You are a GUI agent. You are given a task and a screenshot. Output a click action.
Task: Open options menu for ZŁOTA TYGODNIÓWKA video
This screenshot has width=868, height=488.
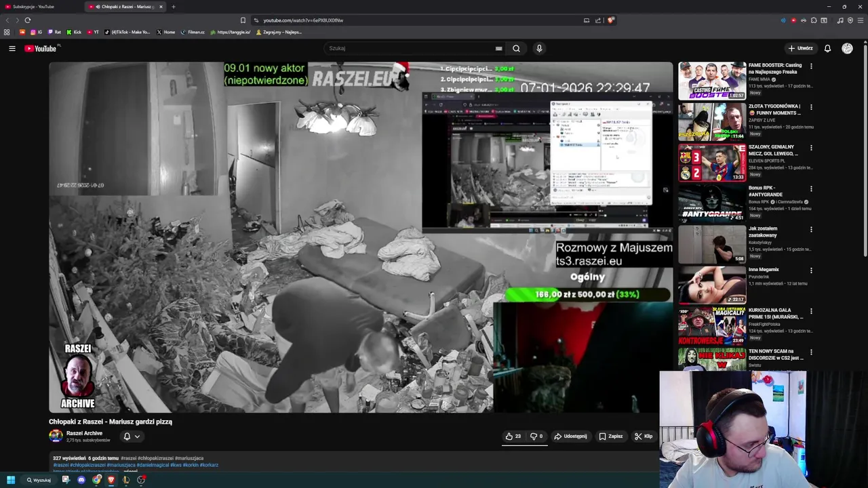pyautogui.click(x=811, y=107)
